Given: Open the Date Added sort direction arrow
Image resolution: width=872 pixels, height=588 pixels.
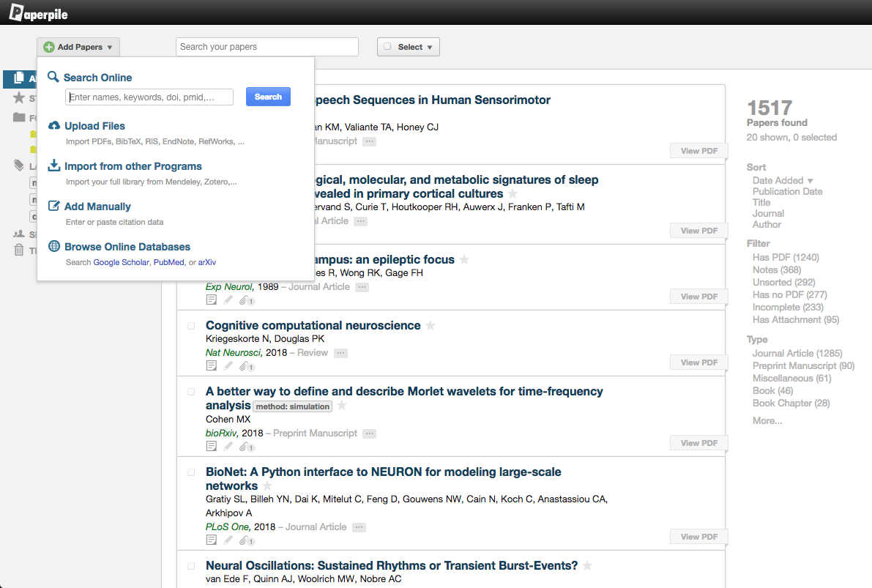Looking at the screenshot, I should point(810,181).
